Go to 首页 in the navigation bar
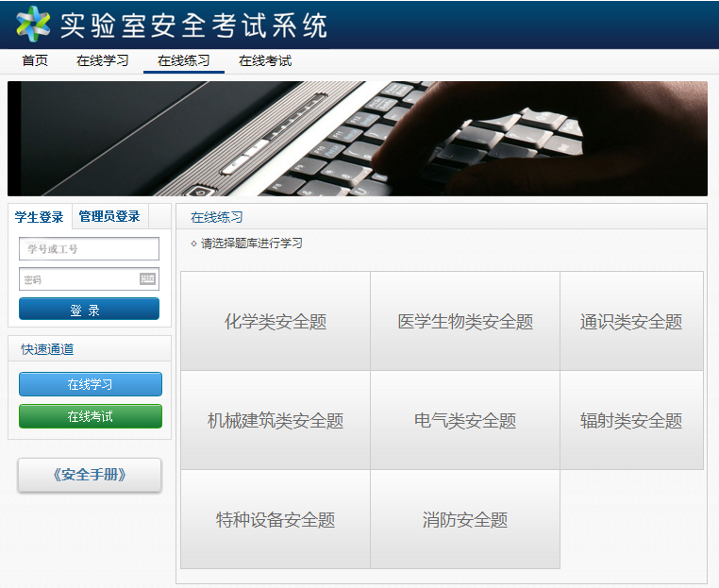719x588 pixels. (x=35, y=60)
